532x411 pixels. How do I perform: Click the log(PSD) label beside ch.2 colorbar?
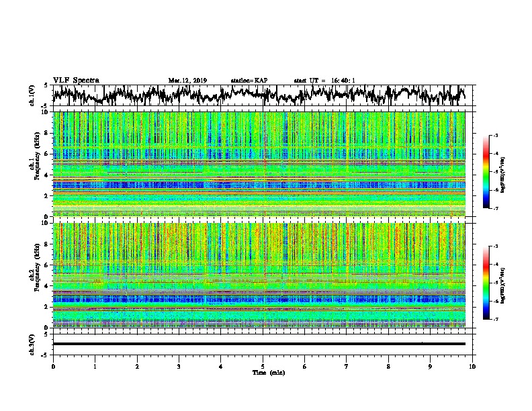(x=503, y=285)
